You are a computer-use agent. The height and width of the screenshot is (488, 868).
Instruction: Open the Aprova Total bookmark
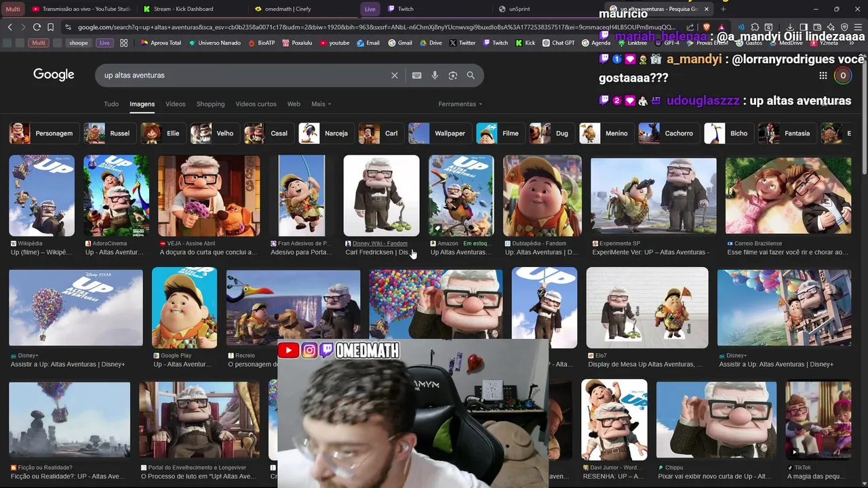click(x=161, y=43)
